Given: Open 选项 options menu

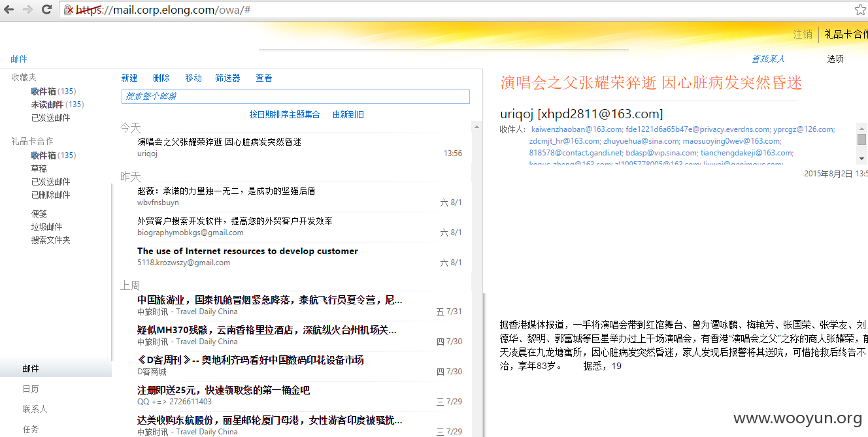Looking at the screenshot, I should click(835, 59).
